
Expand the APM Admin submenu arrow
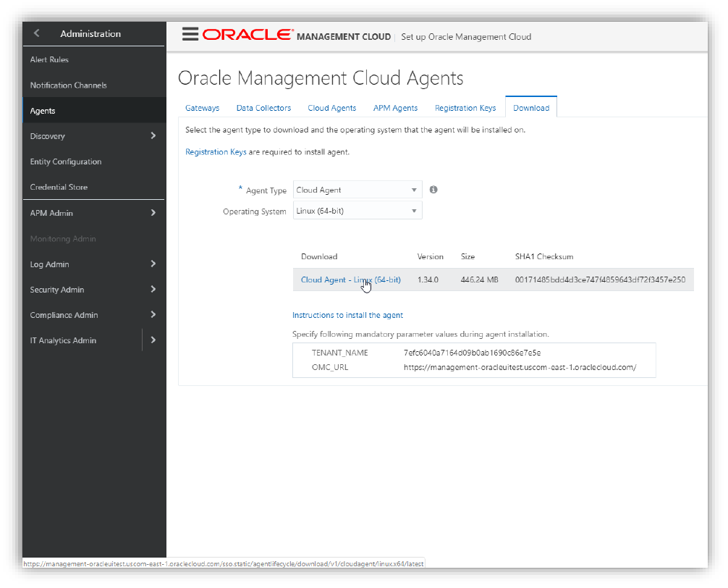pos(153,213)
